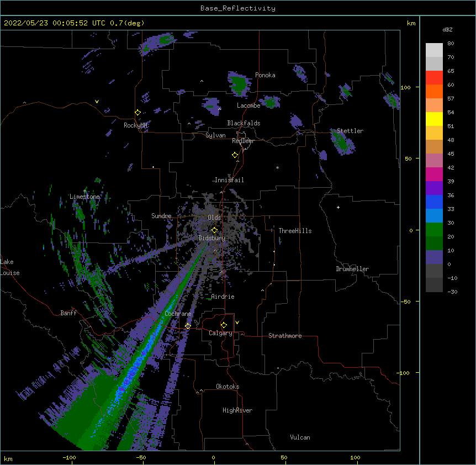476x465 pixels.
Task: Click the Vulcan label
Action: click(x=300, y=437)
